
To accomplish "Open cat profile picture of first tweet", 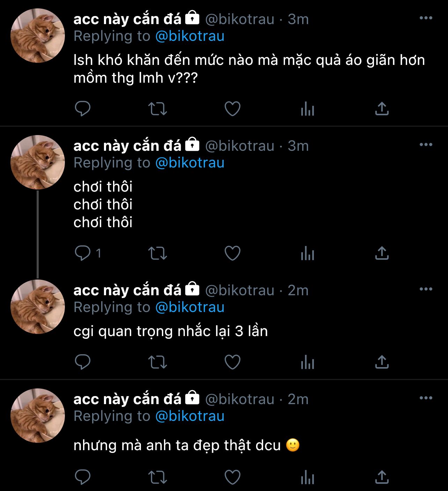I will tap(38, 36).
